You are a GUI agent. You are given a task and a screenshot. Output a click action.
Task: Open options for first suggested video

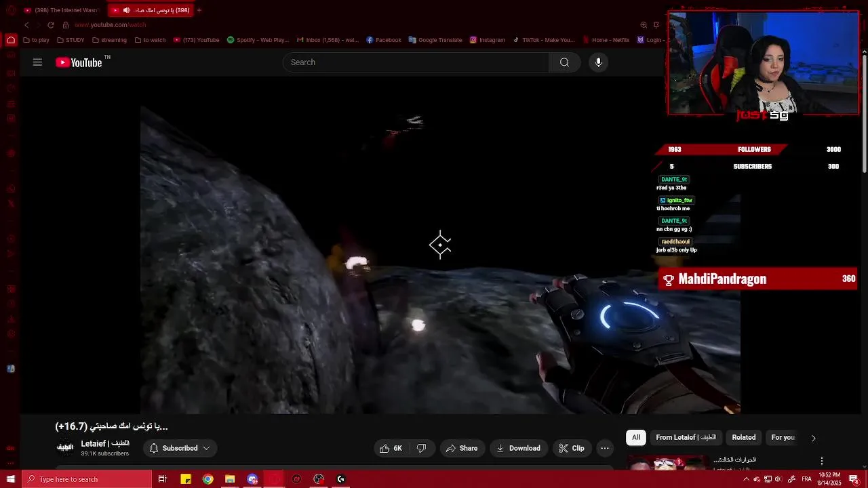click(x=822, y=461)
